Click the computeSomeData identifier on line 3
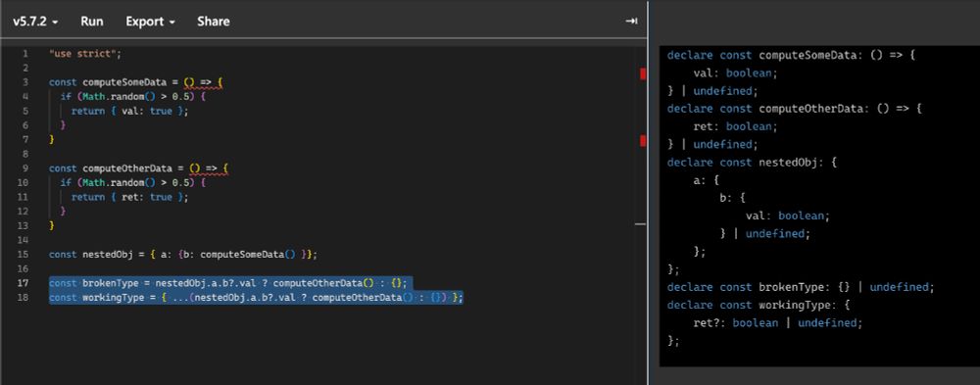The height and width of the screenshot is (385, 980). pos(125,82)
